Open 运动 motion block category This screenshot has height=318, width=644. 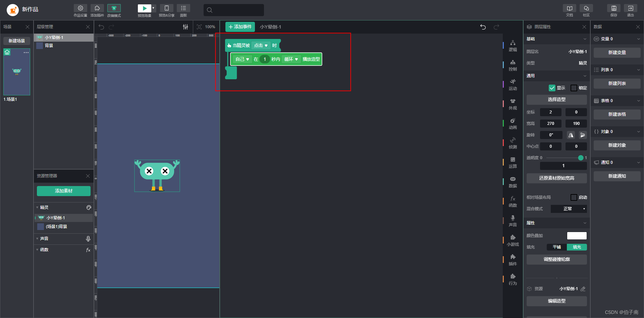(x=513, y=85)
